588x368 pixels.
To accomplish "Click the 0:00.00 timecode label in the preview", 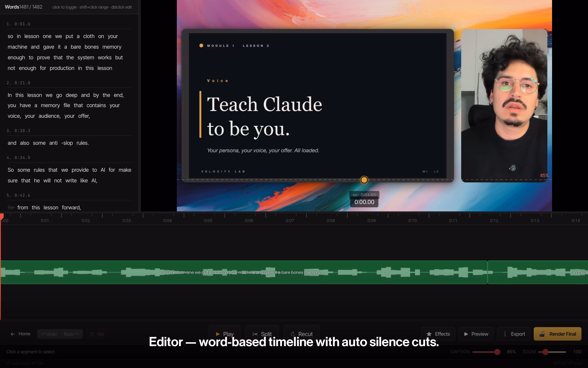I will pos(364,202).
